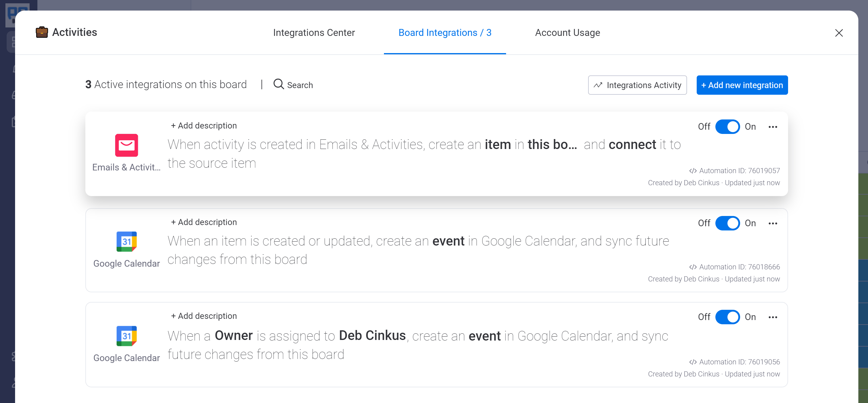Disable the item-created Google Calendar integration
The width and height of the screenshot is (868, 403).
coord(727,223)
